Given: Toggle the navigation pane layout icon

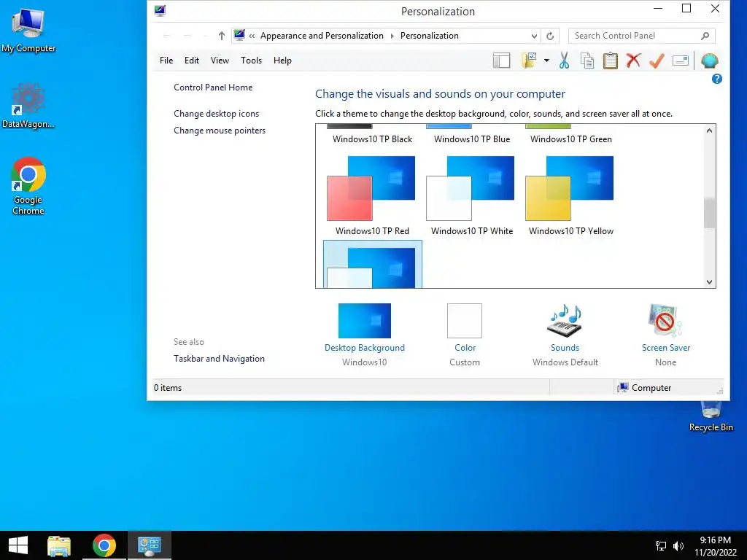Looking at the screenshot, I should click(501, 61).
